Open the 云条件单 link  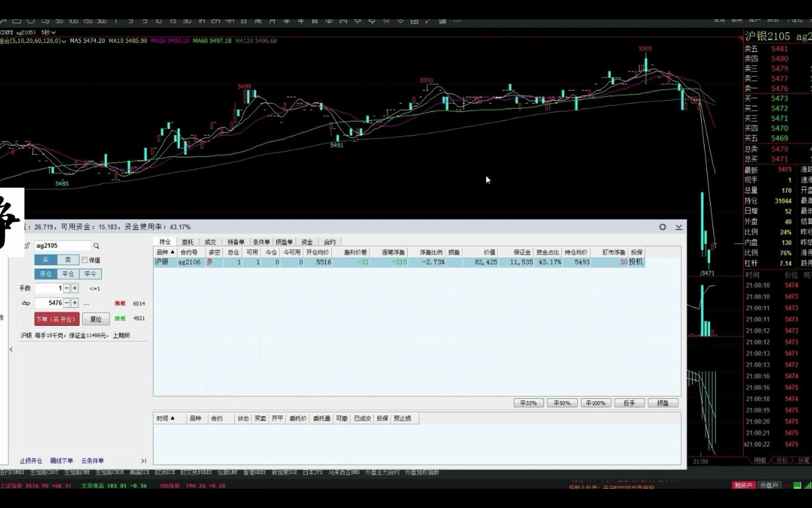tap(93, 461)
